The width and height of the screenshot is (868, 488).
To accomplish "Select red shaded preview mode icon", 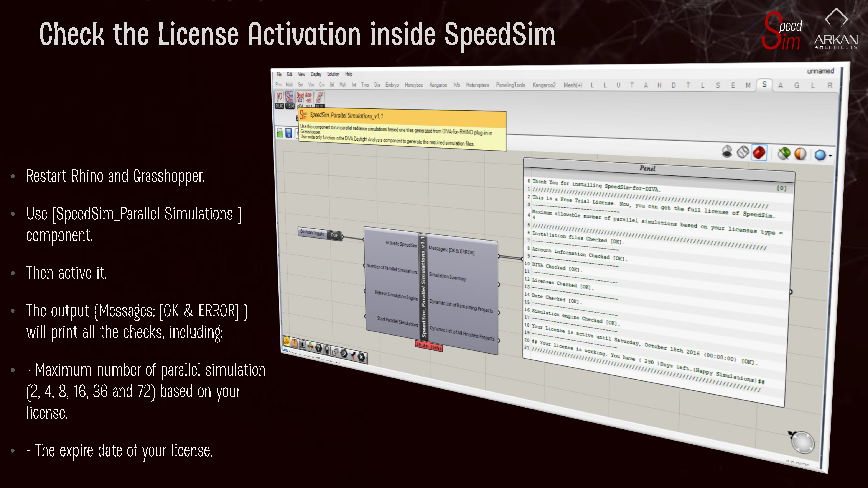I will click(x=759, y=152).
